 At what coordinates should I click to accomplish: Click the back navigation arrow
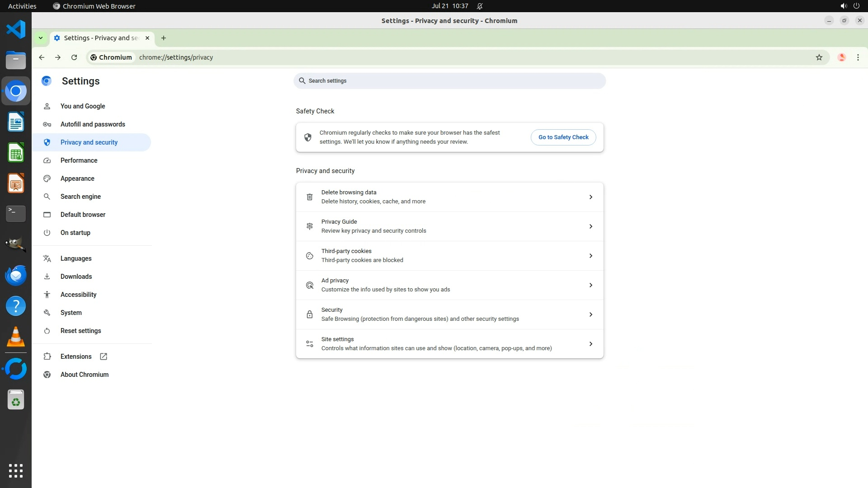pyautogui.click(x=42, y=57)
